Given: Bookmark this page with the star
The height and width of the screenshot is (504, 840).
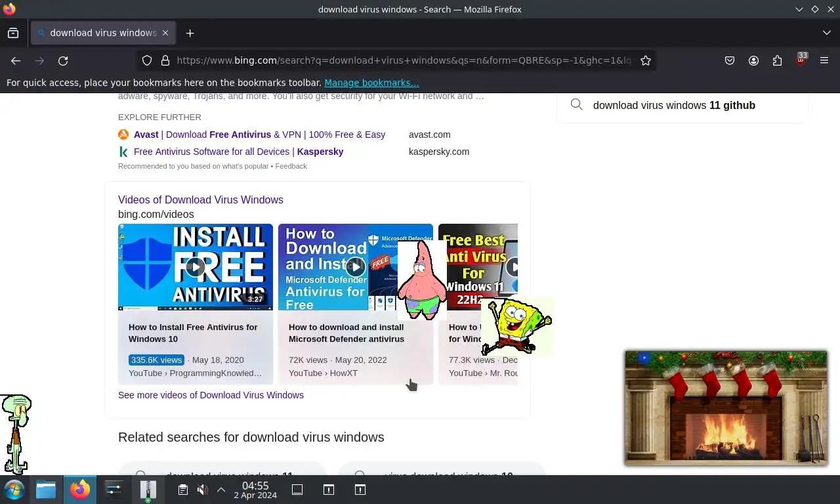Looking at the screenshot, I should click(646, 60).
